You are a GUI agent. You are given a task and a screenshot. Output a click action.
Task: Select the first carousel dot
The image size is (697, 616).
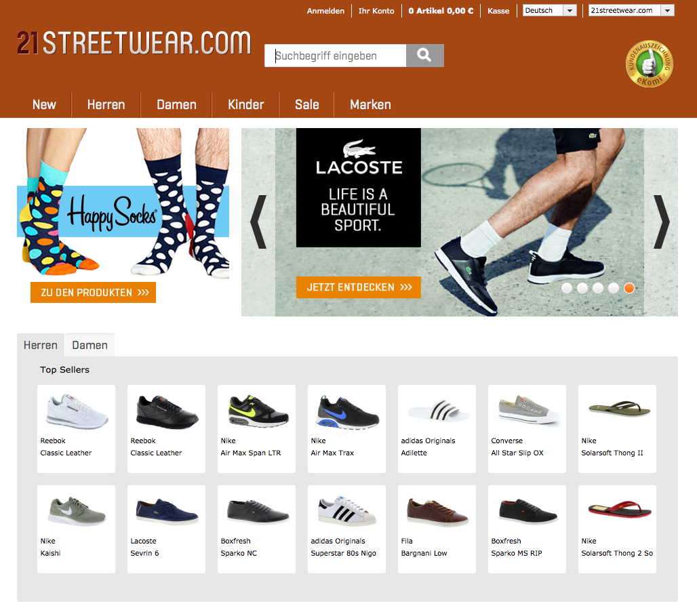pos(567,288)
